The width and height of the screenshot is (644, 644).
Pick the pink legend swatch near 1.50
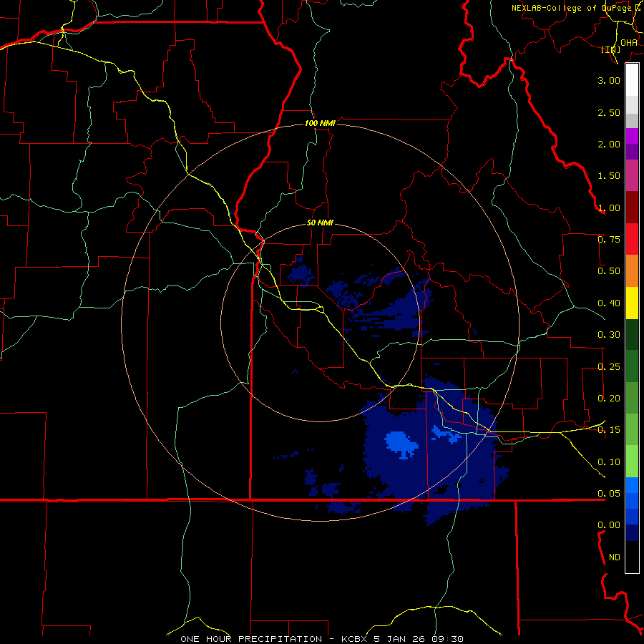[x=632, y=175]
